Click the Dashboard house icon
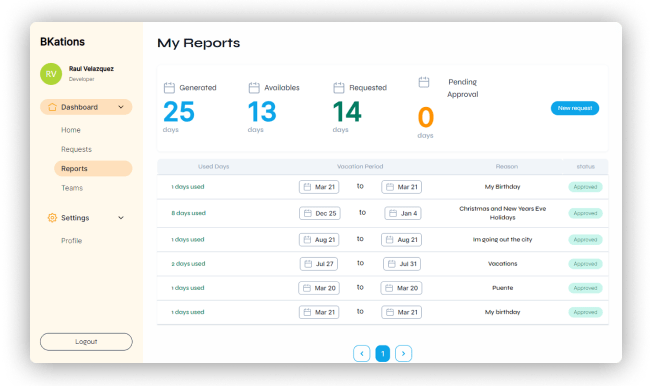Screen dimensions: 652x386 [52, 107]
